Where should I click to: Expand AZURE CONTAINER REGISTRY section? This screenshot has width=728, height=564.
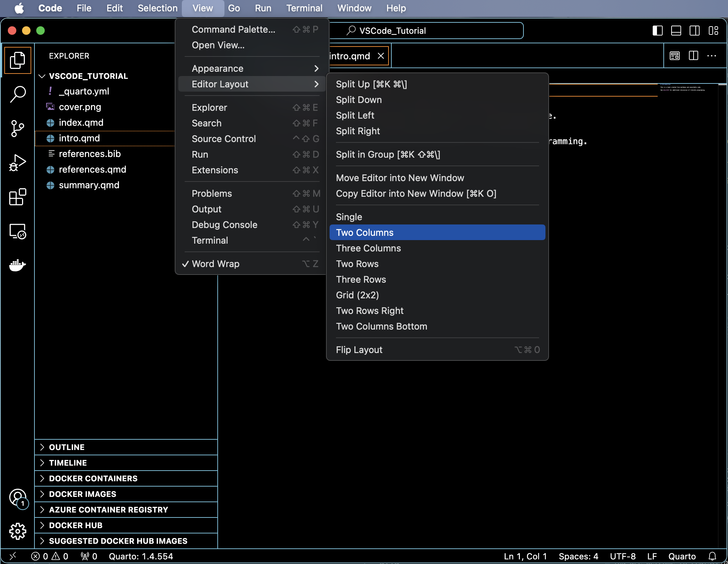(x=126, y=510)
